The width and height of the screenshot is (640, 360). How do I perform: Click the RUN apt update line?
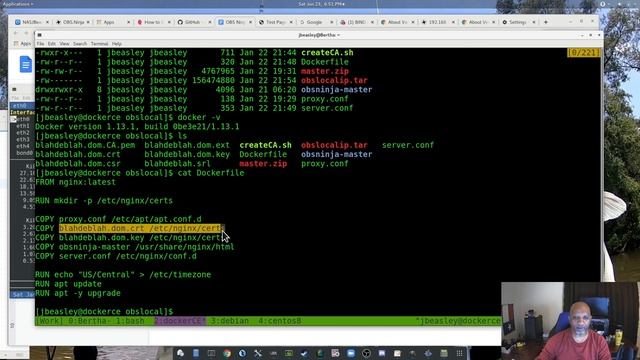pos(69,284)
